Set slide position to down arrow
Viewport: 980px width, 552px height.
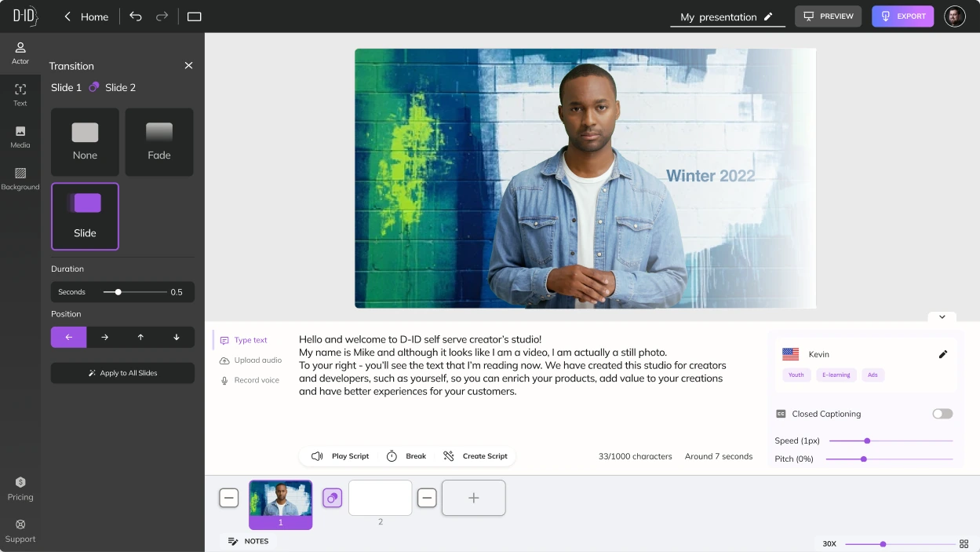click(x=177, y=337)
